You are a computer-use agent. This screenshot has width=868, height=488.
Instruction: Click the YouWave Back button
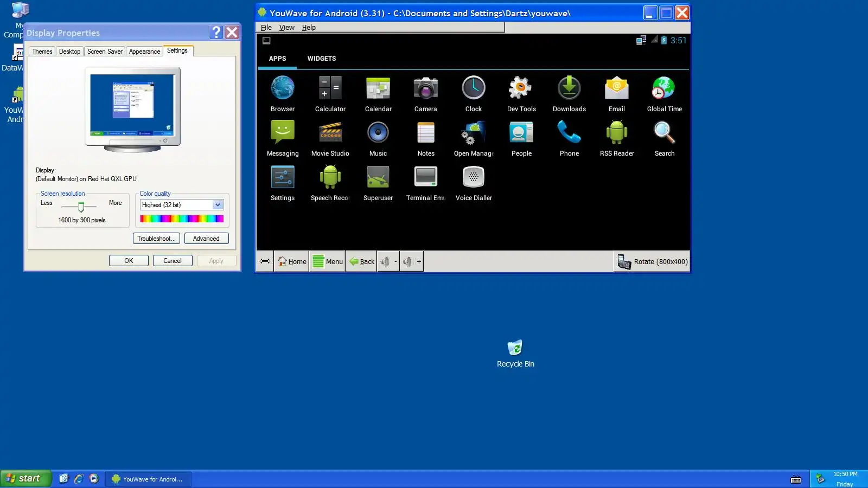click(361, 261)
